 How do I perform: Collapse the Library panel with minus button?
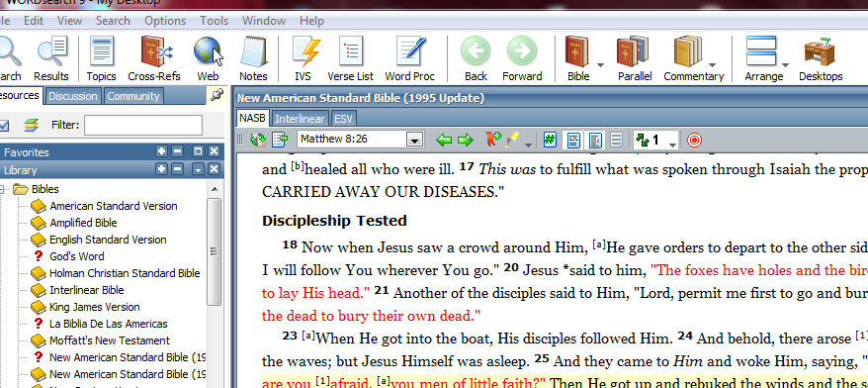(x=177, y=169)
